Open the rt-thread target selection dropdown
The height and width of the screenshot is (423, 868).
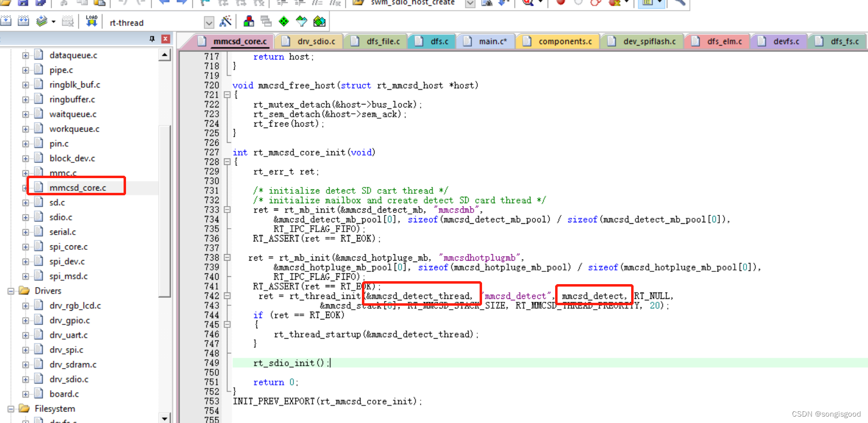[209, 23]
